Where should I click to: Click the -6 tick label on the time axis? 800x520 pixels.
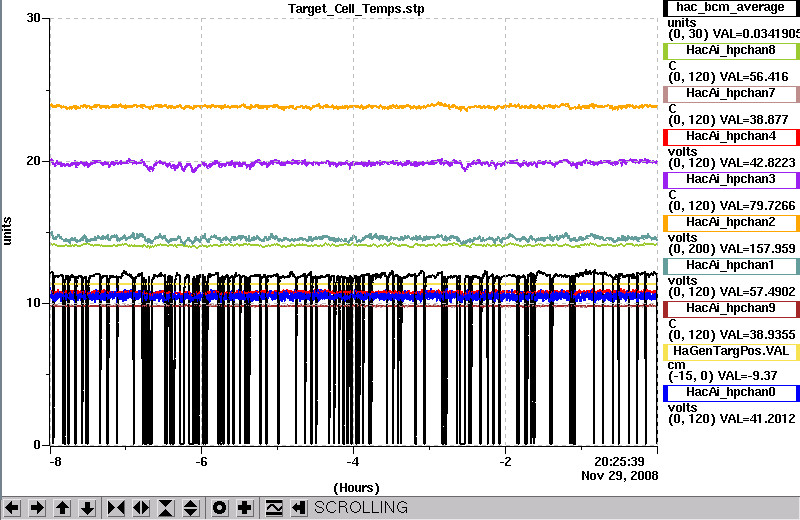click(201, 462)
